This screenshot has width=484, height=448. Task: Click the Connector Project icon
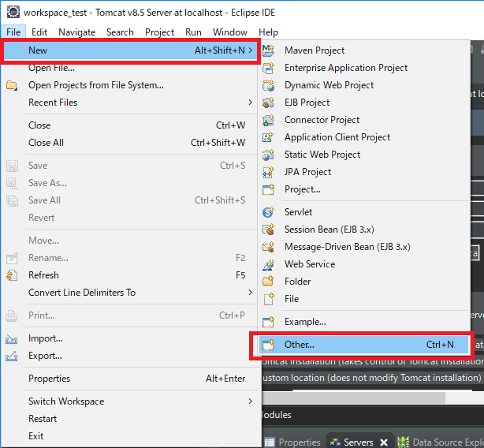pos(268,120)
